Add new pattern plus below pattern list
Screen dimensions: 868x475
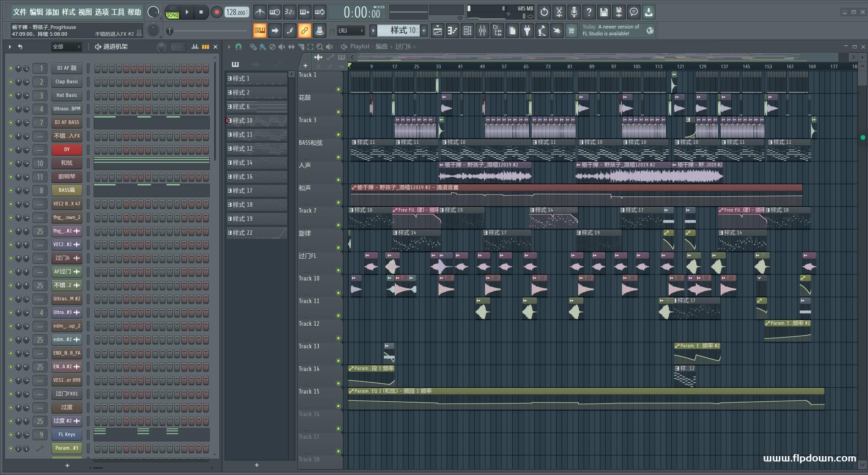click(x=257, y=465)
